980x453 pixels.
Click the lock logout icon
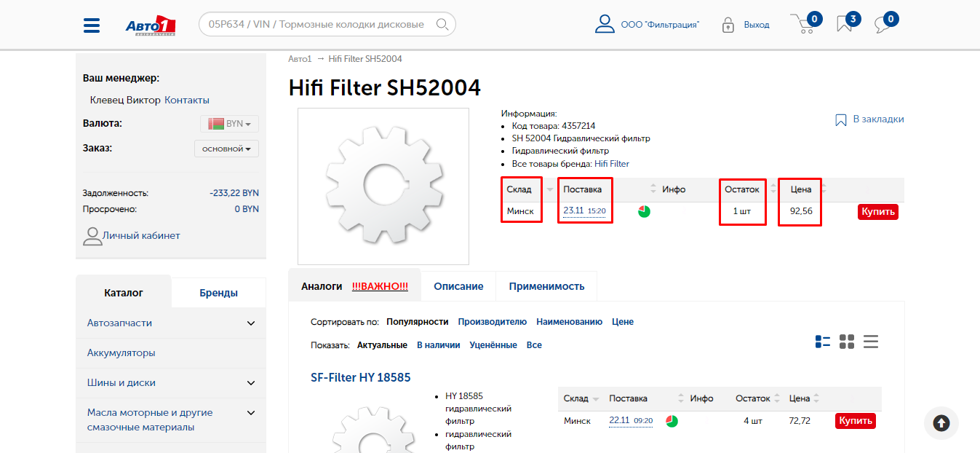728,25
